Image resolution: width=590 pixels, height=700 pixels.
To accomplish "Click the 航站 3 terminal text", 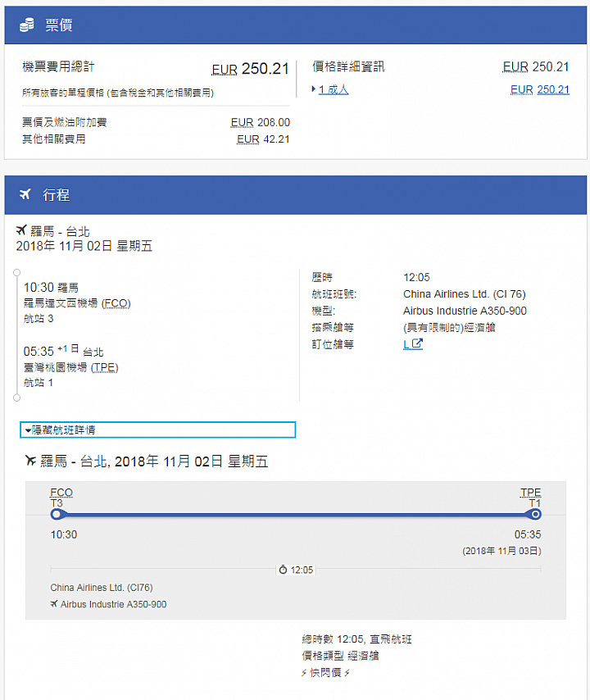I will point(39,319).
